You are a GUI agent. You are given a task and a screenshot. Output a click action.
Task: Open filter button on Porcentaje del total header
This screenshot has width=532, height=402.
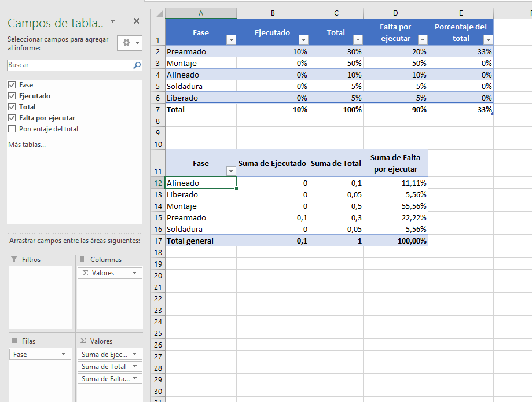(x=488, y=40)
